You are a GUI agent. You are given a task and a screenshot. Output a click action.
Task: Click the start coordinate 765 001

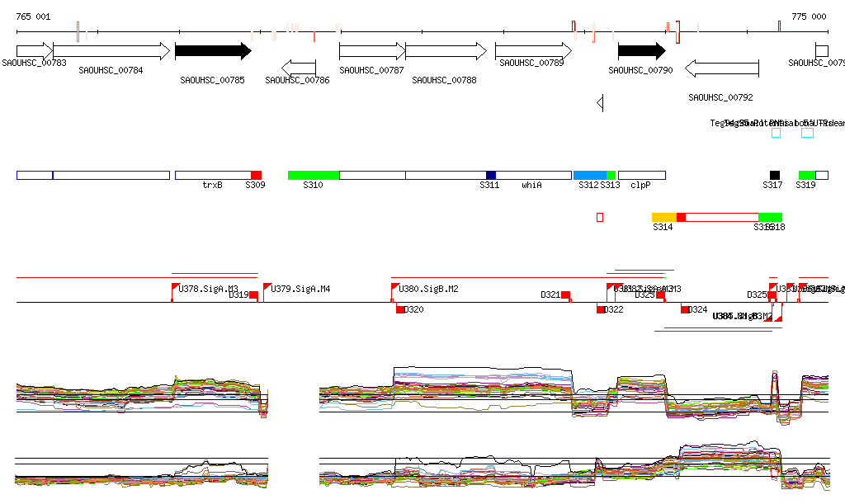33,16
